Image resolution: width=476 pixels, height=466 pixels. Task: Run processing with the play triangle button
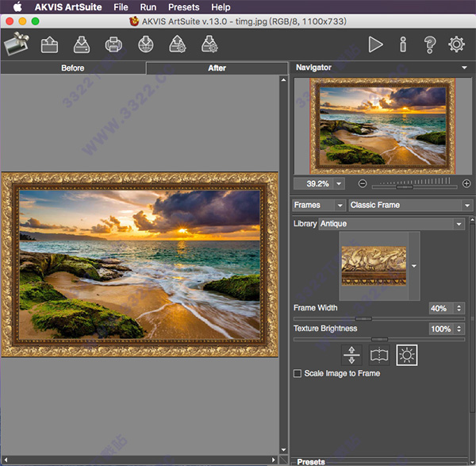pos(375,44)
